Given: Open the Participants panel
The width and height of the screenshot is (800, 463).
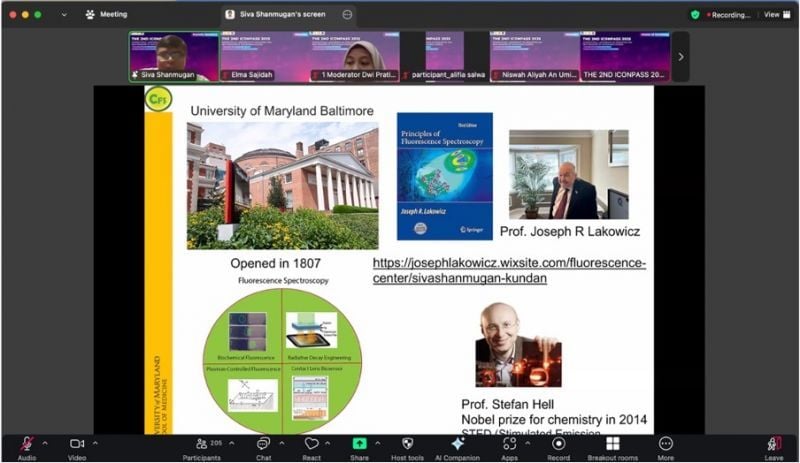Looking at the screenshot, I should (x=201, y=444).
